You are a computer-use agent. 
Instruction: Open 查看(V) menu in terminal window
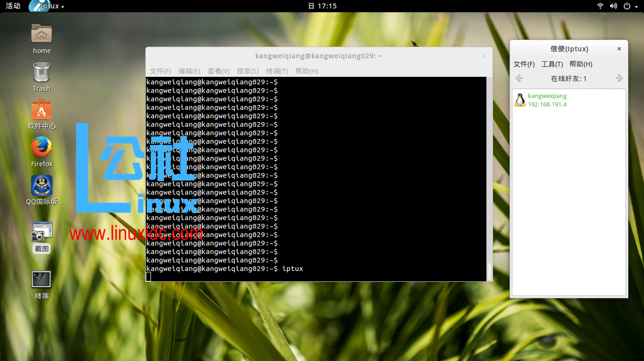coord(218,71)
